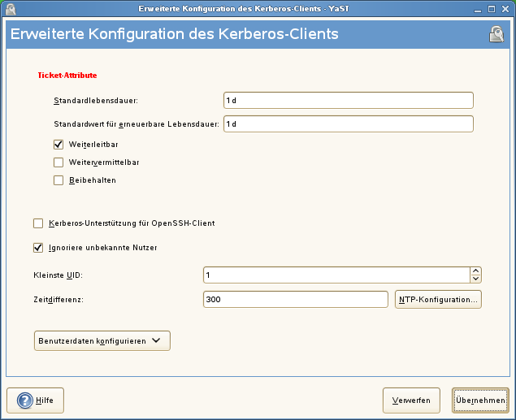Viewport: 516px width, 420px height.
Task: Click the window menu icon in title bar
Action: click(x=9, y=8)
